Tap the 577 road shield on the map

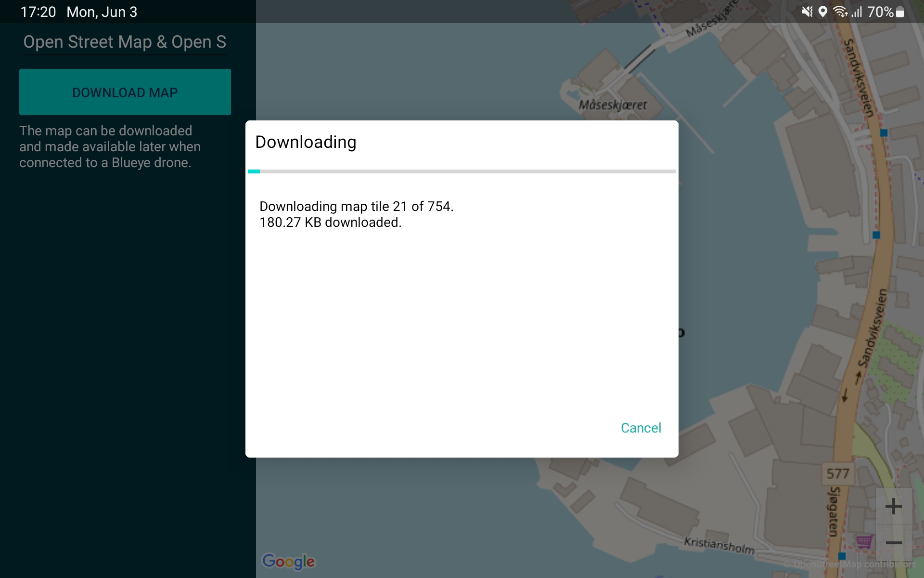coord(838,473)
